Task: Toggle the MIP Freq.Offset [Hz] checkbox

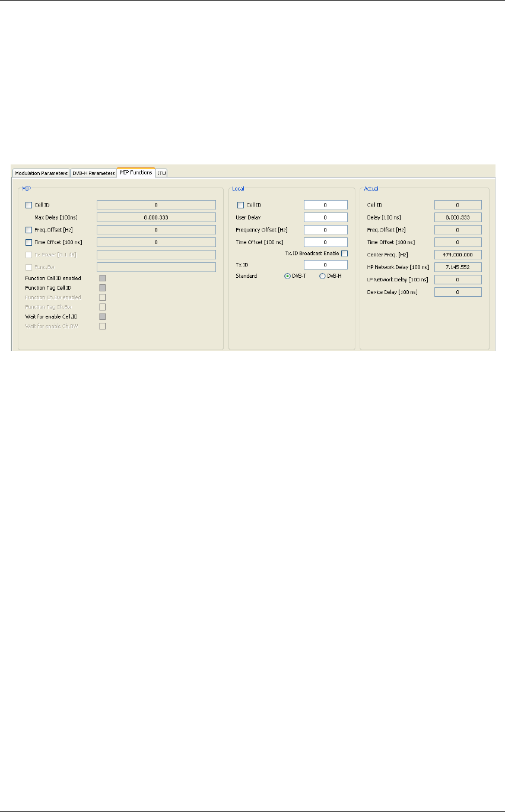Action: point(28,230)
